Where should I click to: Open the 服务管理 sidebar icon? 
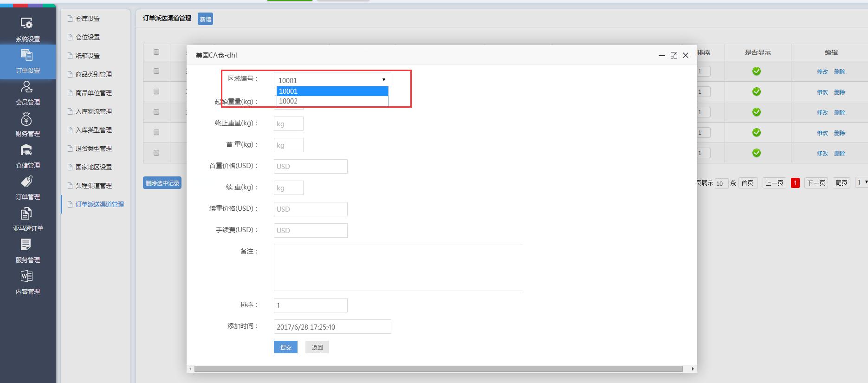(27, 245)
